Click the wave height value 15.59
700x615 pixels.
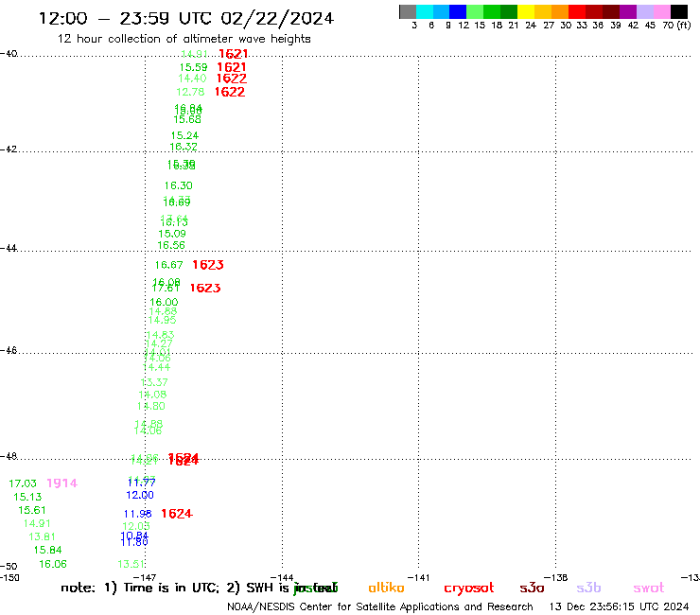(193, 67)
